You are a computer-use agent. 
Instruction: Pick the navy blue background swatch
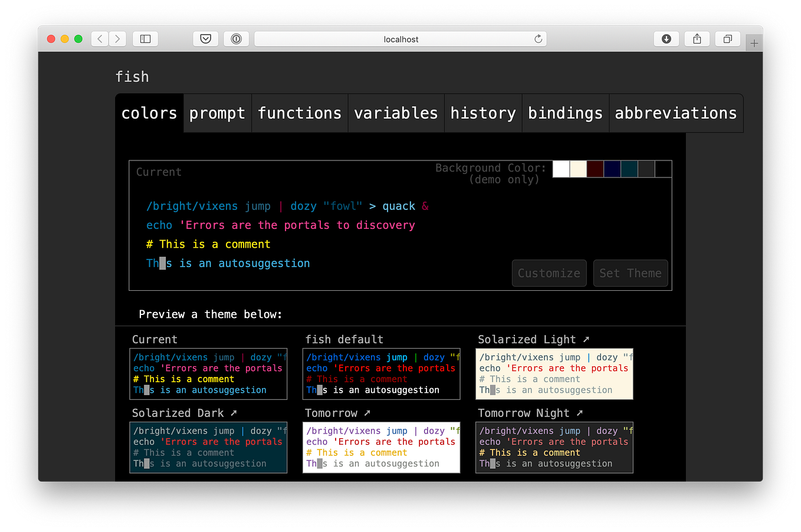pyautogui.click(x=612, y=169)
